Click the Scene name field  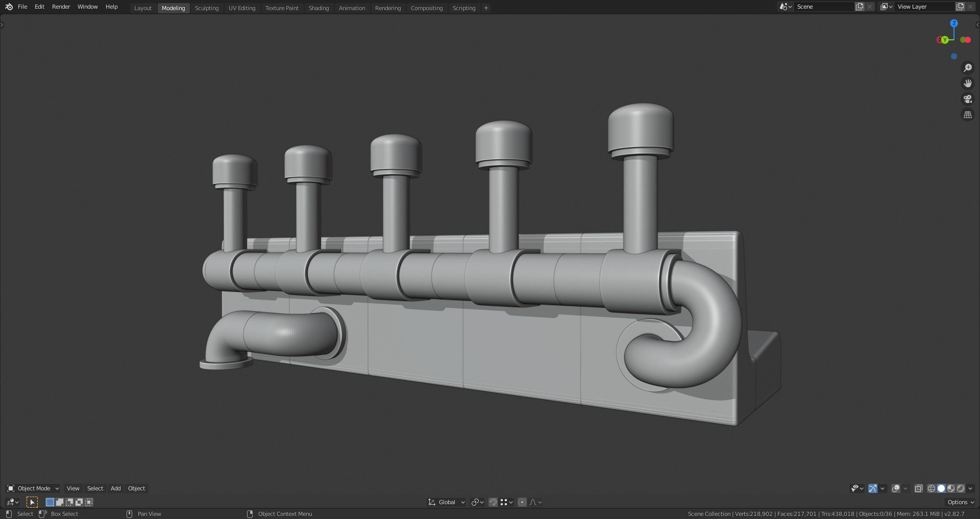(x=824, y=7)
